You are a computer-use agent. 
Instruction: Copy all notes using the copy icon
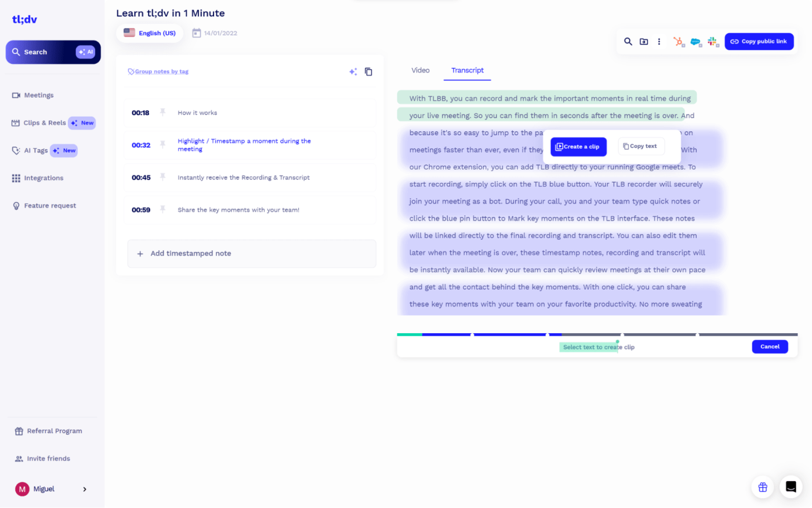(369, 71)
